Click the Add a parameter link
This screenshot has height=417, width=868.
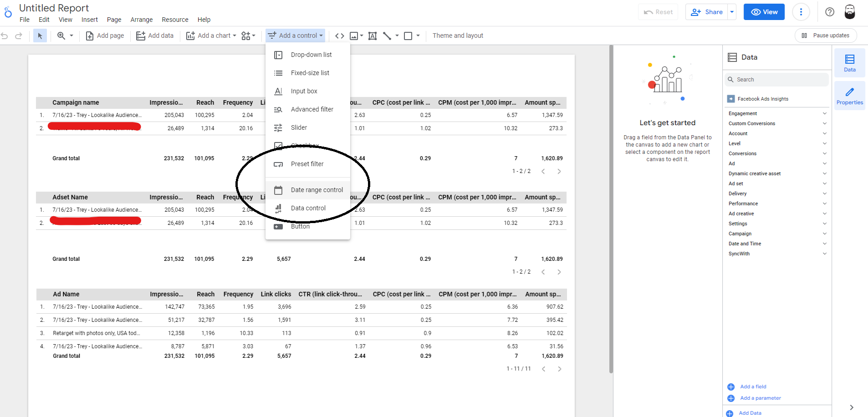pos(760,398)
